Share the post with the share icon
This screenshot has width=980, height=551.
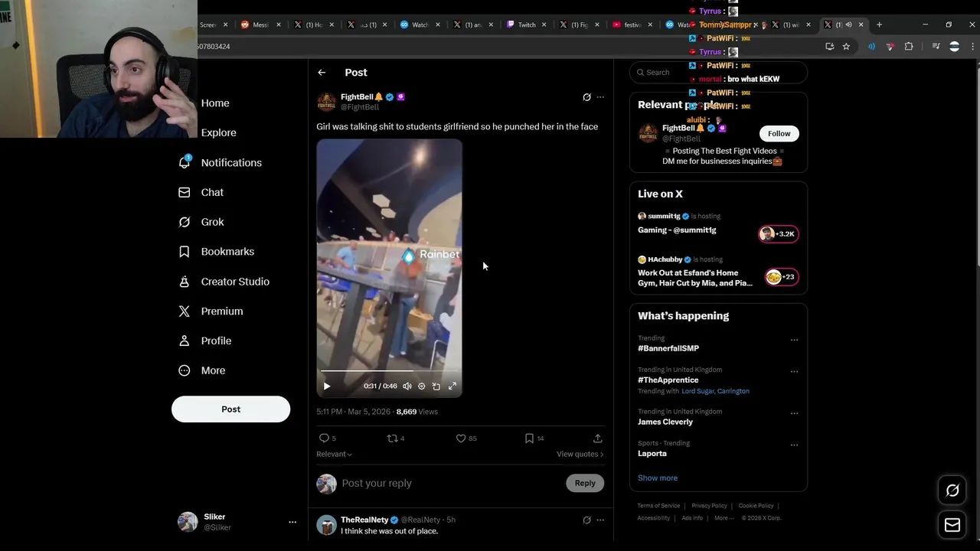tap(597, 439)
